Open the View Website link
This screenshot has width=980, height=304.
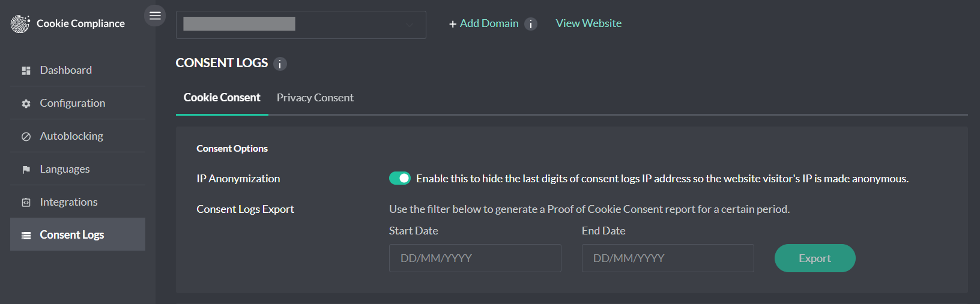pyautogui.click(x=588, y=23)
